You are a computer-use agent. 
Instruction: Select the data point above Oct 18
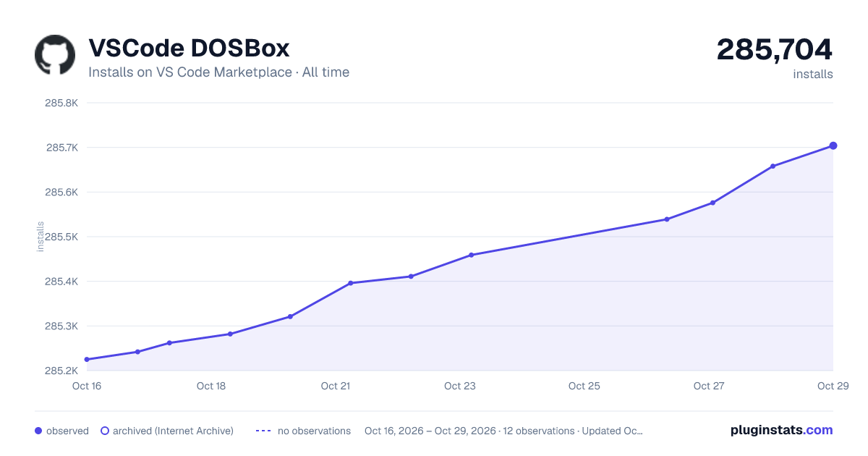coord(230,334)
